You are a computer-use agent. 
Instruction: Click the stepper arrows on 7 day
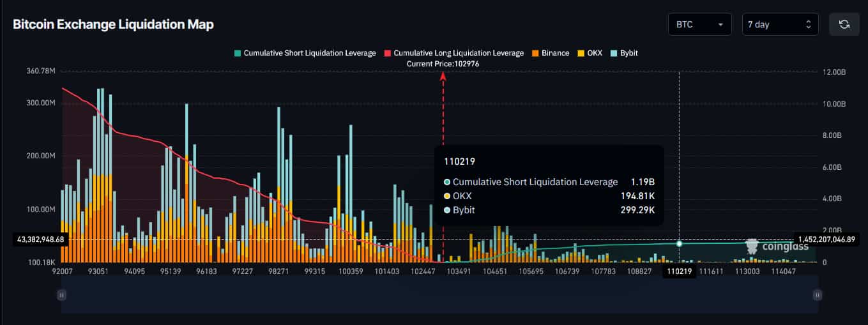coord(808,24)
